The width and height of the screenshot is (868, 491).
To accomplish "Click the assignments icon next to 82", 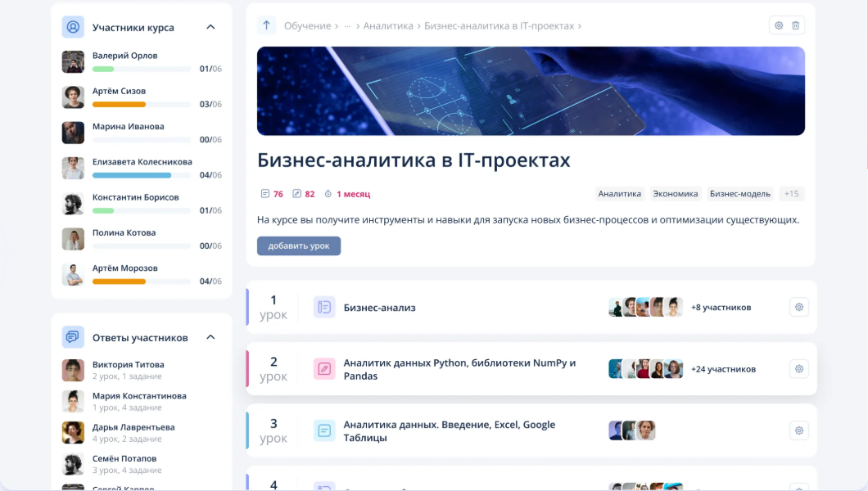I will 296,193.
